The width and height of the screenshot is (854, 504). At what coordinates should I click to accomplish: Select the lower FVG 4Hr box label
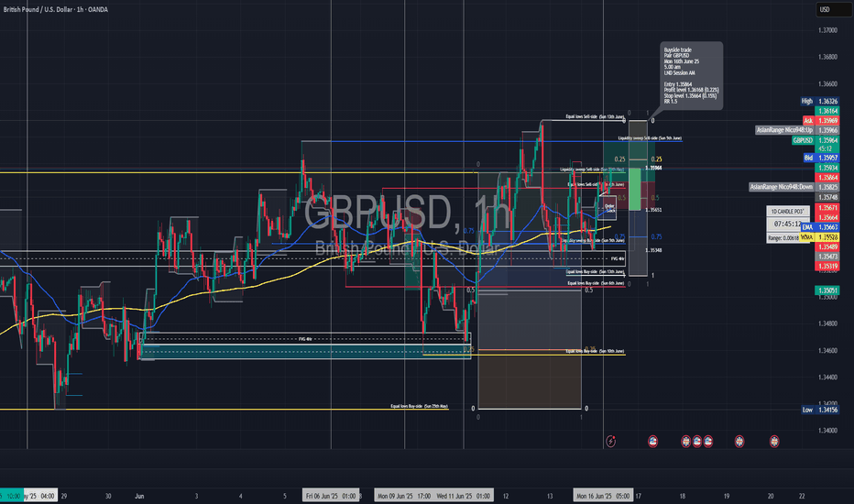pos(305,339)
